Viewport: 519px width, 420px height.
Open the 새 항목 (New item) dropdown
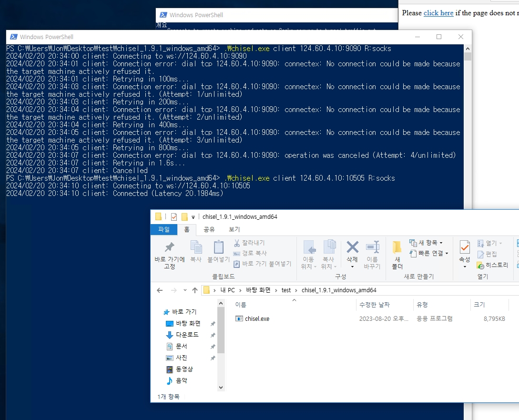[x=426, y=243]
